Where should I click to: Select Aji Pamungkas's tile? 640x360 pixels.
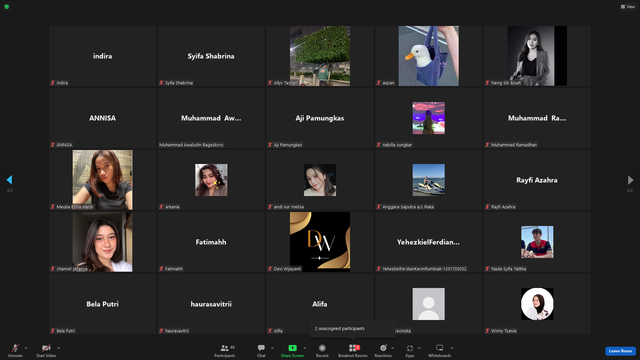click(320, 118)
